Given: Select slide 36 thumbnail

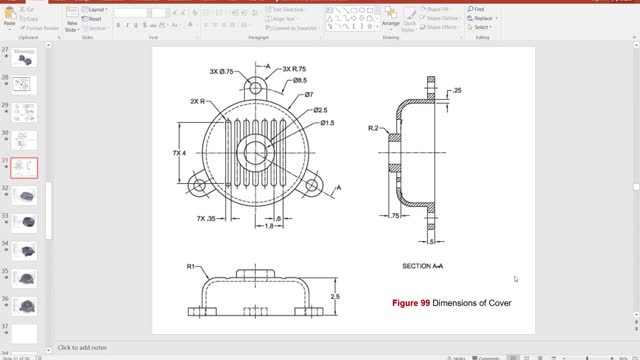Looking at the screenshot, I should (24, 307).
